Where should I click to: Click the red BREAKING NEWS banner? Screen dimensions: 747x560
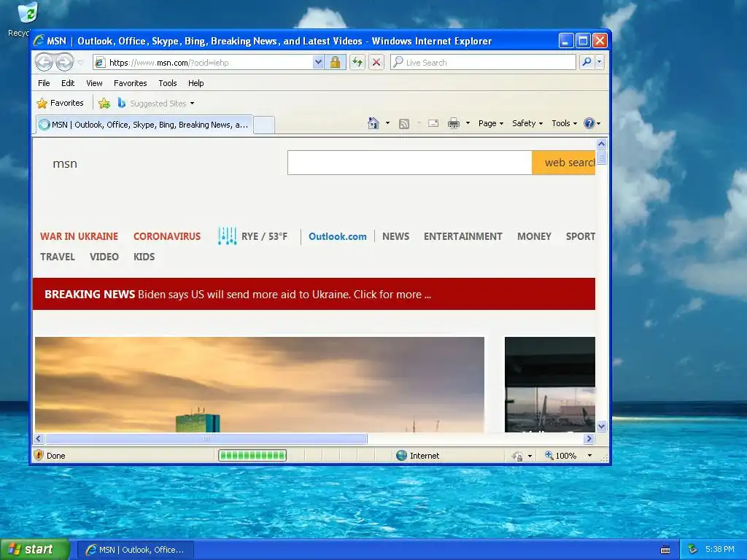[x=314, y=294]
